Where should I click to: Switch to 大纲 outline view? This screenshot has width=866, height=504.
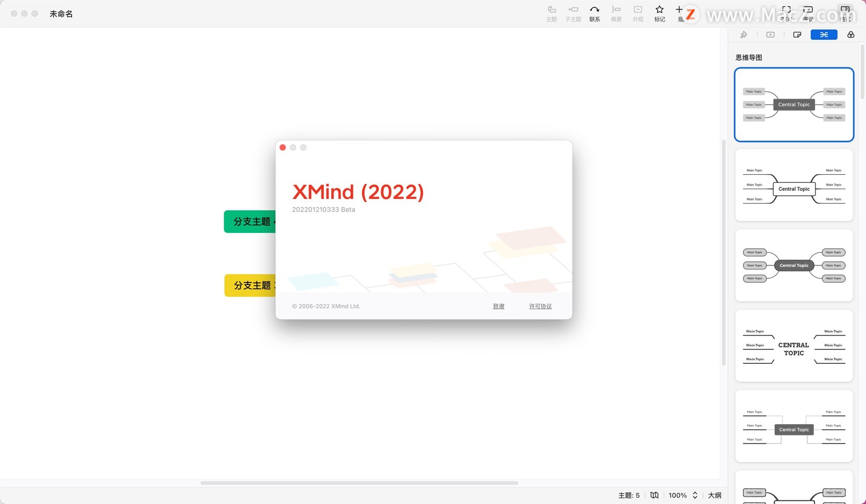coord(714,495)
